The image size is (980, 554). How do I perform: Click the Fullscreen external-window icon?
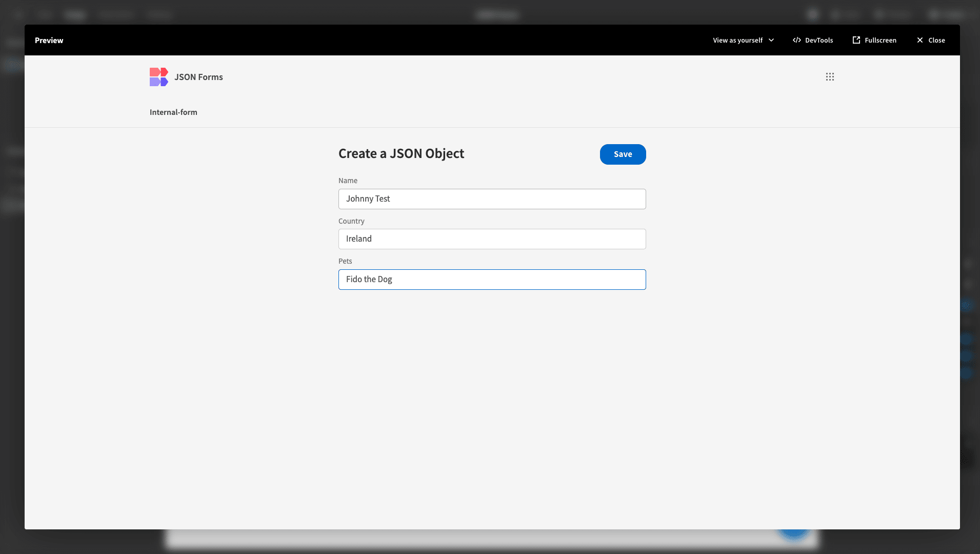(x=856, y=41)
